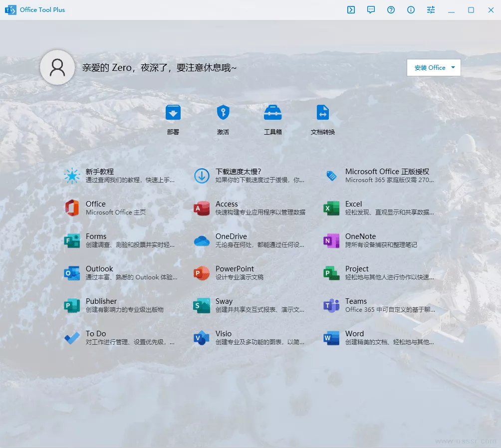The height and width of the screenshot is (448, 501).
Task: Open the OneNote app icon
Action: (331, 240)
